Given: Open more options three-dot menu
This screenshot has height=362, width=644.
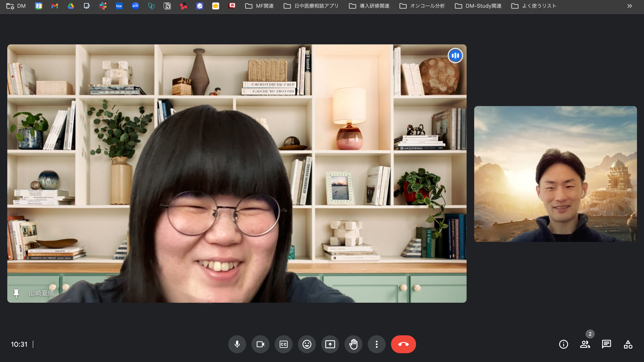Looking at the screenshot, I should coord(376,344).
